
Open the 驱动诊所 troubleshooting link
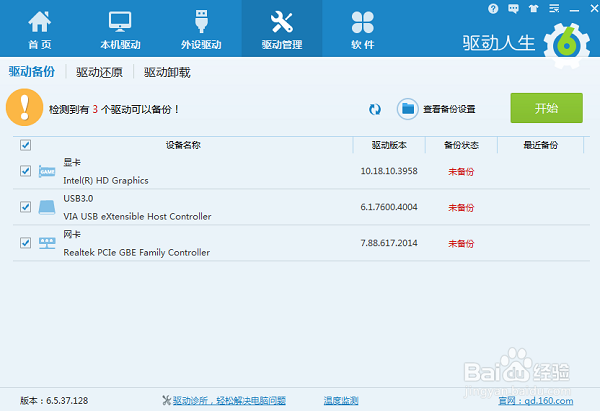229,401
